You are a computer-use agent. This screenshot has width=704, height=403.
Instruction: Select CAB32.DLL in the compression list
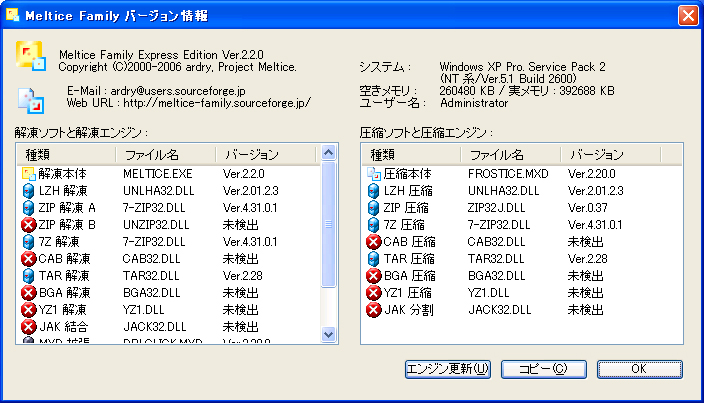(x=496, y=242)
